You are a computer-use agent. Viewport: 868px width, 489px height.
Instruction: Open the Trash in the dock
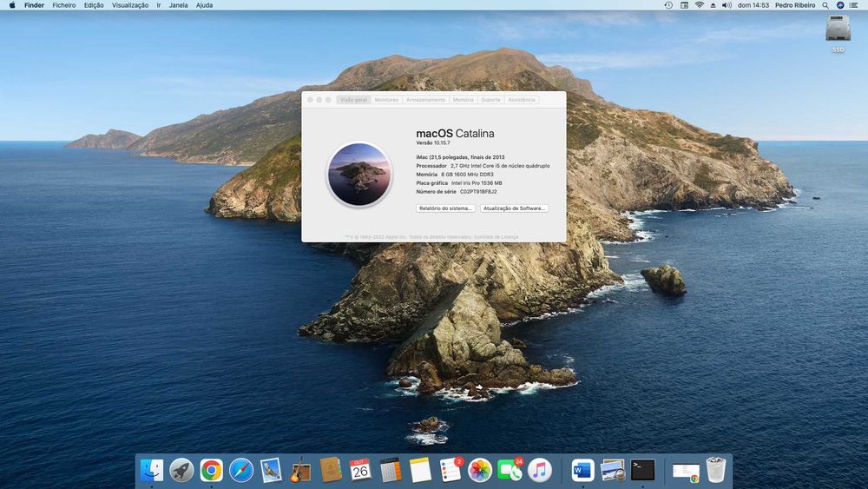715,470
